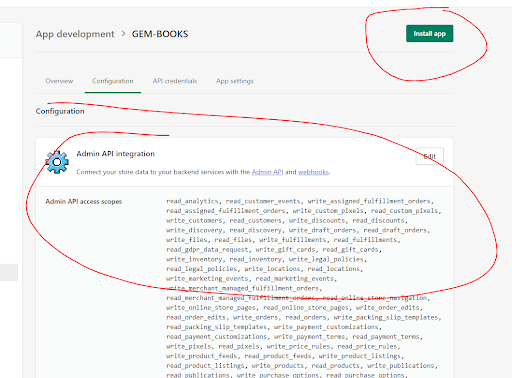The image size is (512, 378).
Task: Click the Admin API integration heading
Action: (115, 154)
